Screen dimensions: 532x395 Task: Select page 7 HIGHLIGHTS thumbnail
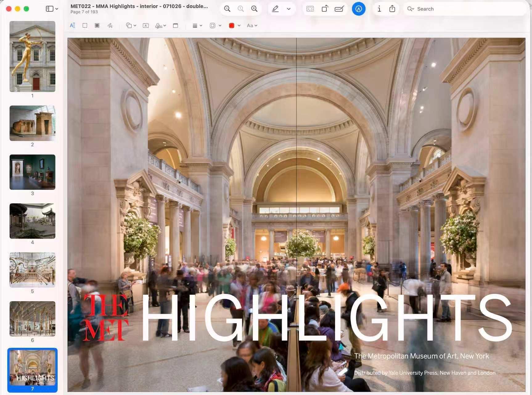click(x=32, y=368)
